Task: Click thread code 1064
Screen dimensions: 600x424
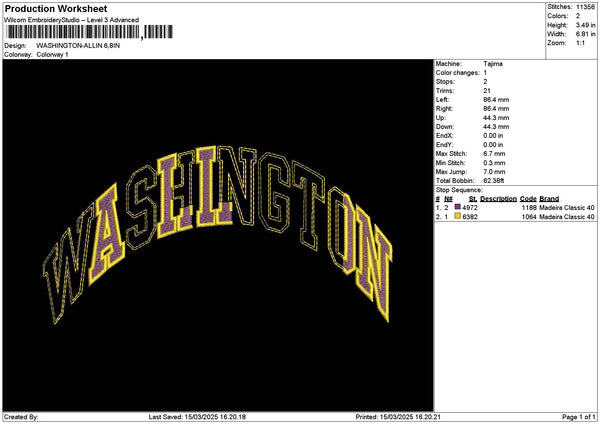Action: 529,217
